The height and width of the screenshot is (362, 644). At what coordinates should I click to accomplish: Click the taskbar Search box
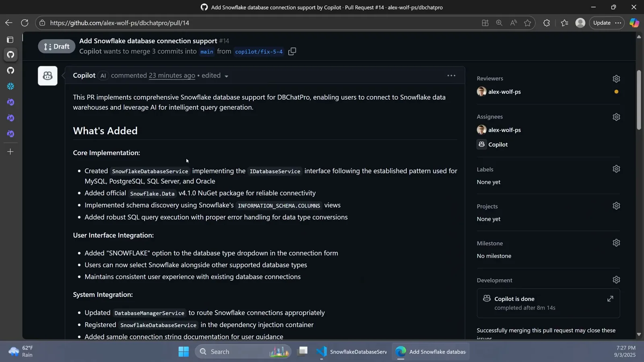click(243, 352)
